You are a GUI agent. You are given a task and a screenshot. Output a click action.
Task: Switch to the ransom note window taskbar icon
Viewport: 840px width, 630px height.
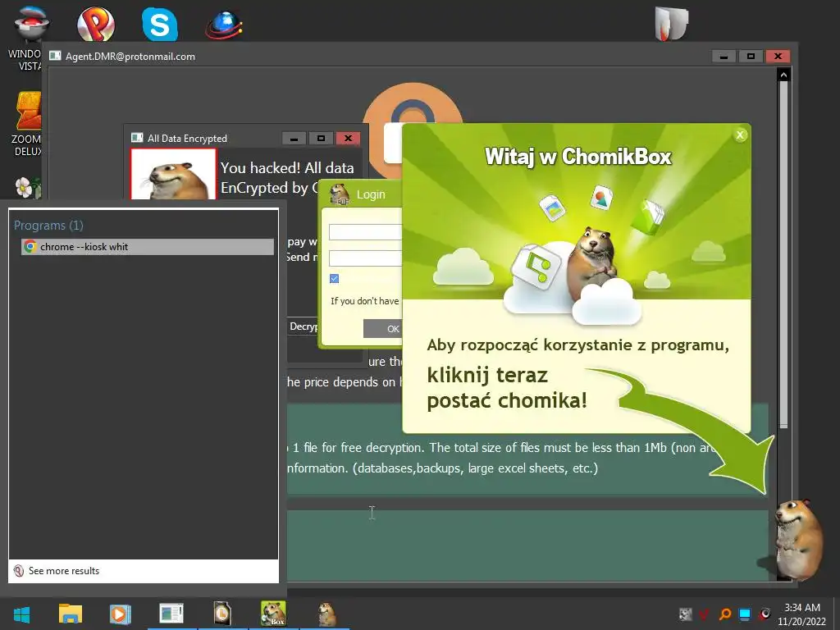(171, 614)
